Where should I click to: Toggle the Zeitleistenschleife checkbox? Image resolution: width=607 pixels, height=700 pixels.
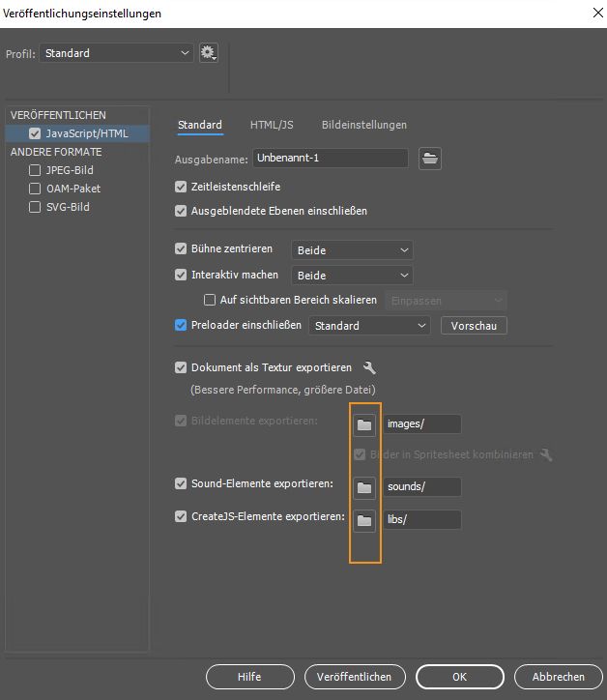click(x=181, y=187)
